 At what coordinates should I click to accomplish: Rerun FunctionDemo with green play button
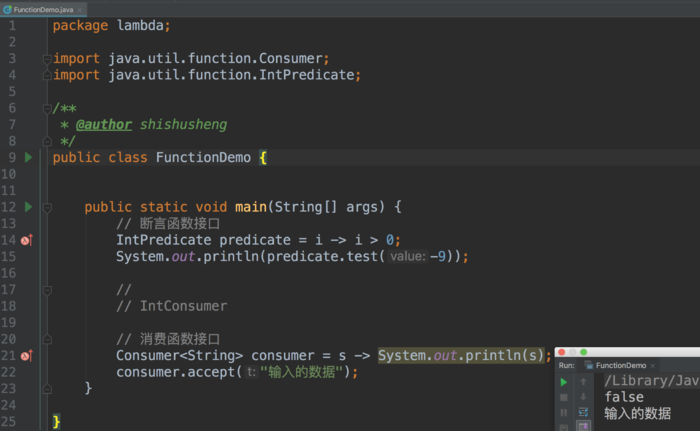pos(564,382)
